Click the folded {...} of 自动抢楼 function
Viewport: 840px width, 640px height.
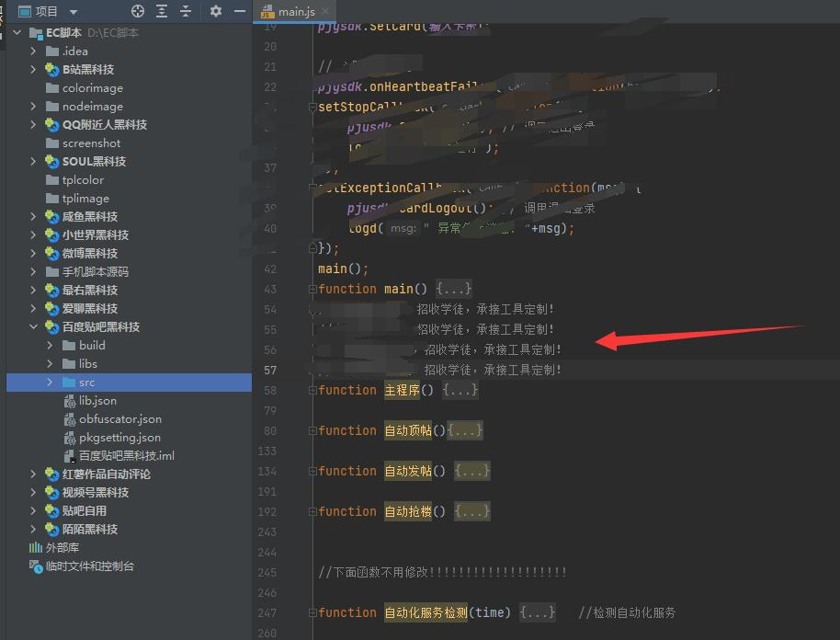(x=472, y=511)
